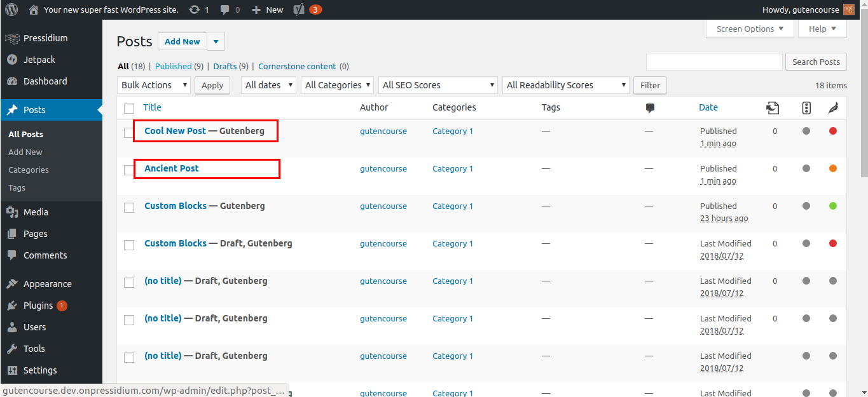Click gray SEO dot in Cool New Post row

[806, 131]
